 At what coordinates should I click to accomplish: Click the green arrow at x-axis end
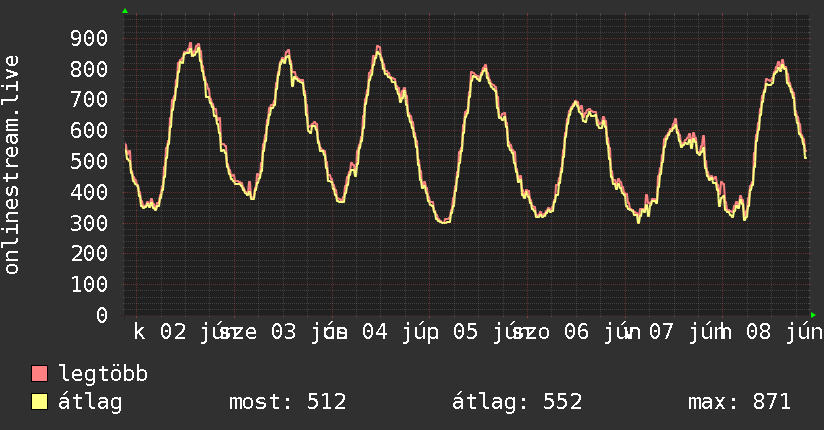tap(813, 315)
